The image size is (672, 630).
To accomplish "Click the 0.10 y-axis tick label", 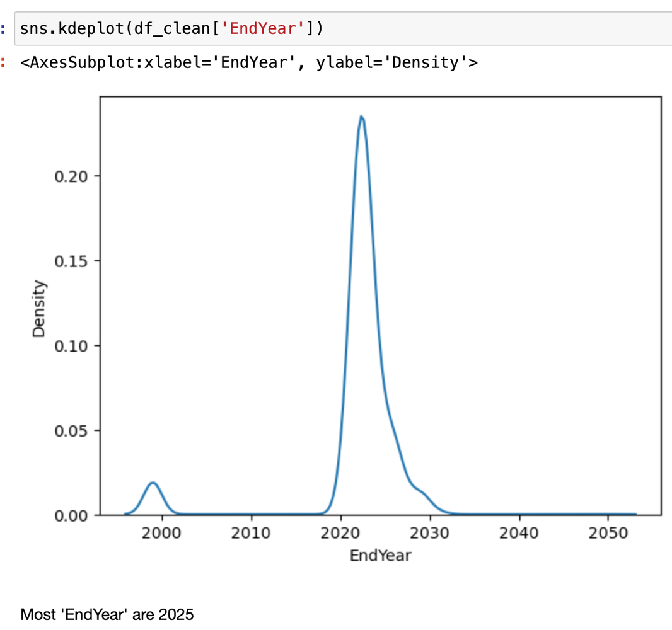I will click(71, 346).
